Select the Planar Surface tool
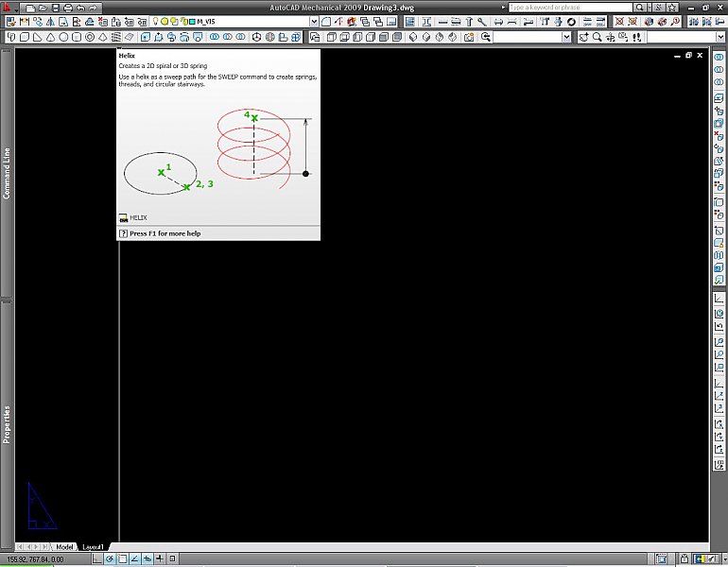 coord(130,37)
